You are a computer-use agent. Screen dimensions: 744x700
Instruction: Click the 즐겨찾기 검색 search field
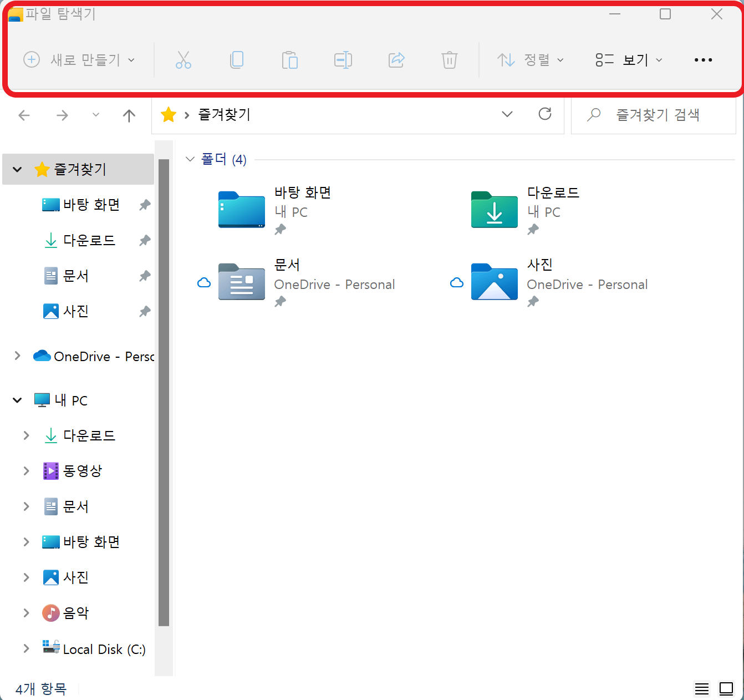click(654, 115)
